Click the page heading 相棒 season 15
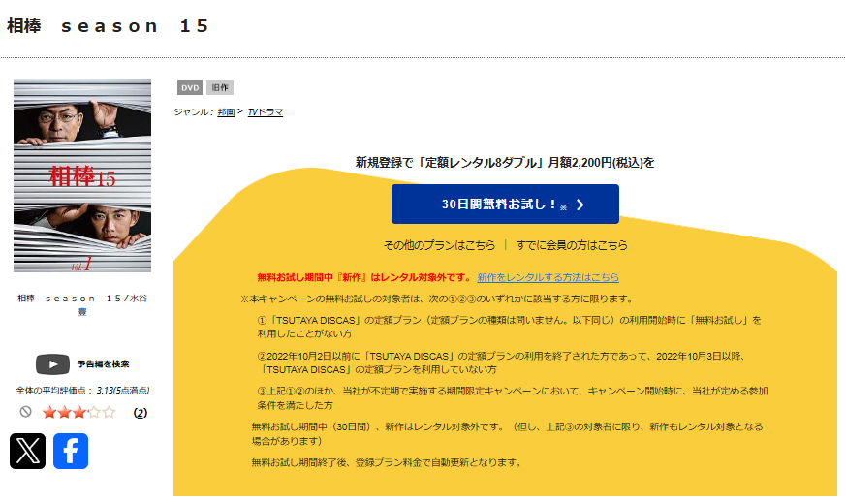Viewport: 846px width, 504px height. coord(108,26)
